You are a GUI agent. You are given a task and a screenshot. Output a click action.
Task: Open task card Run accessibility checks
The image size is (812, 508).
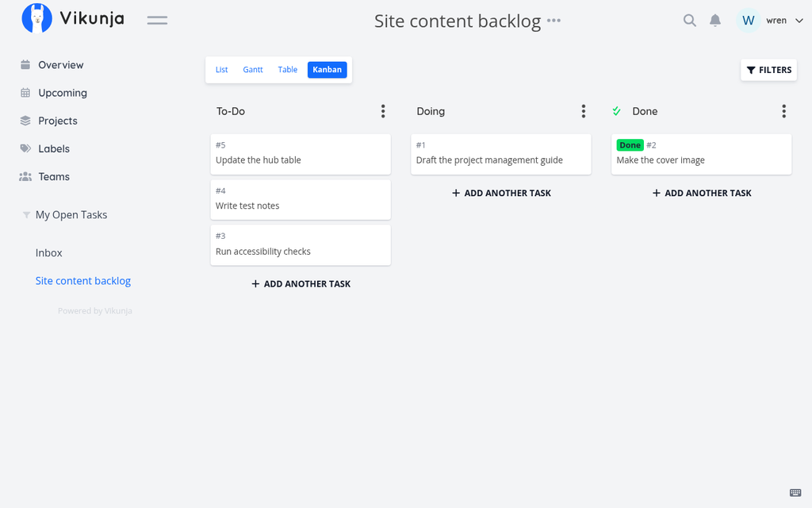click(301, 245)
